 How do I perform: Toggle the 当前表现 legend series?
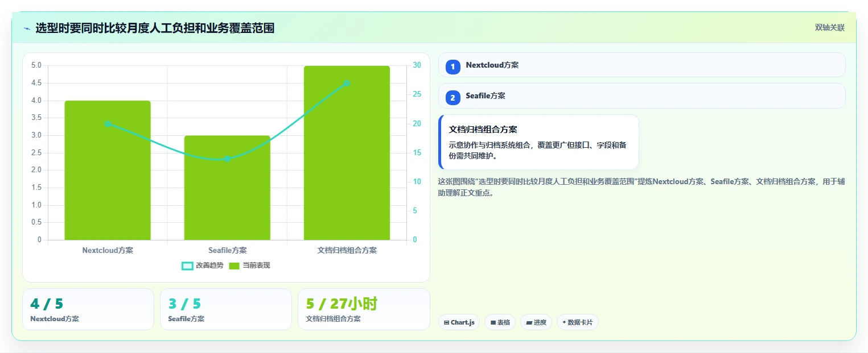249,265
